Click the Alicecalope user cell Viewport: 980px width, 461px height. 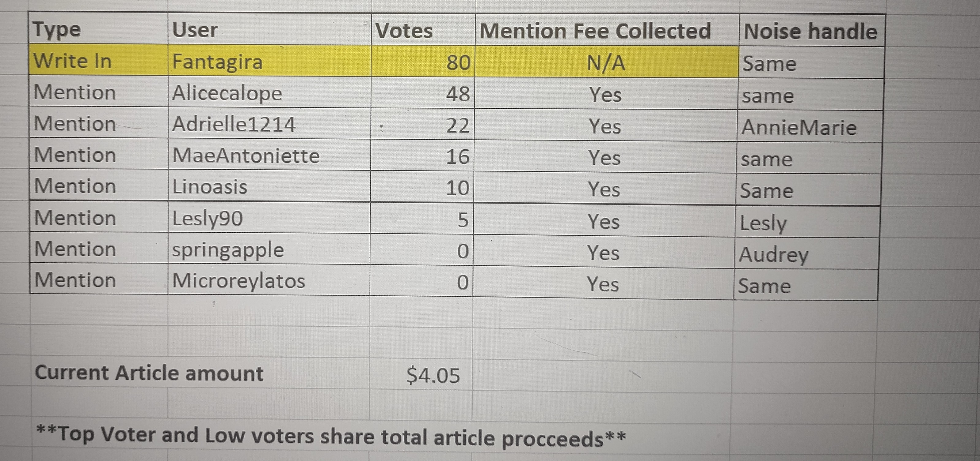pos(269,92)
